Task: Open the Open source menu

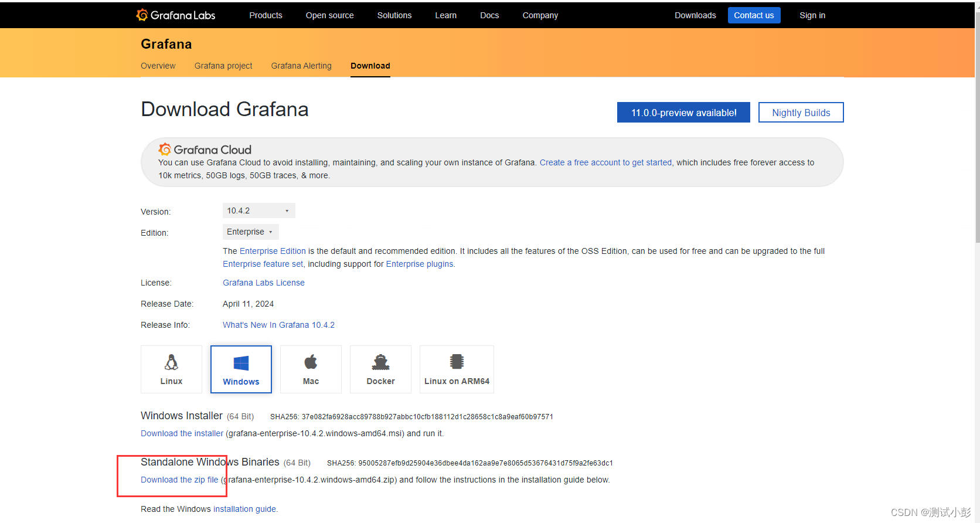Action: 329,15
